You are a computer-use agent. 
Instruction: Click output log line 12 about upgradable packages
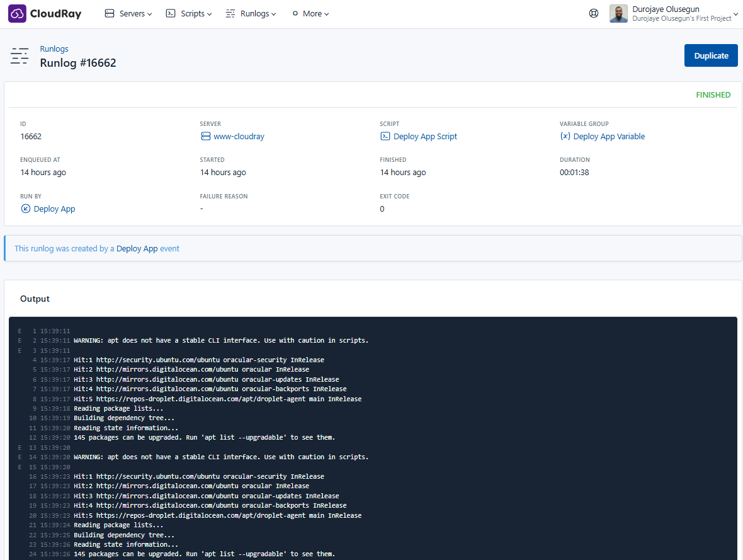(204, 438)
